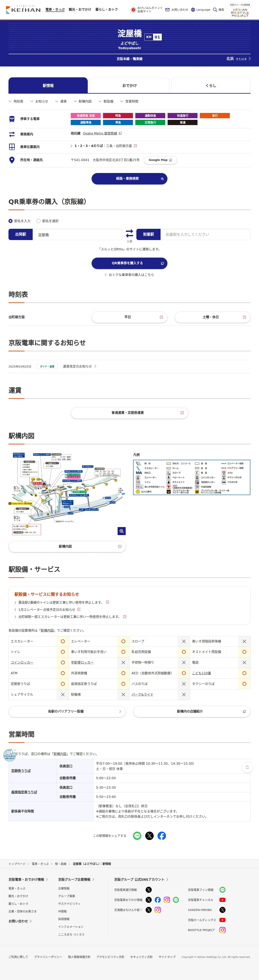Image resolution: width=259 pixels, height=980 pixels.
Task: Open 京阪電車おでかけ情報 LINE icon
Action: point(176,900)
